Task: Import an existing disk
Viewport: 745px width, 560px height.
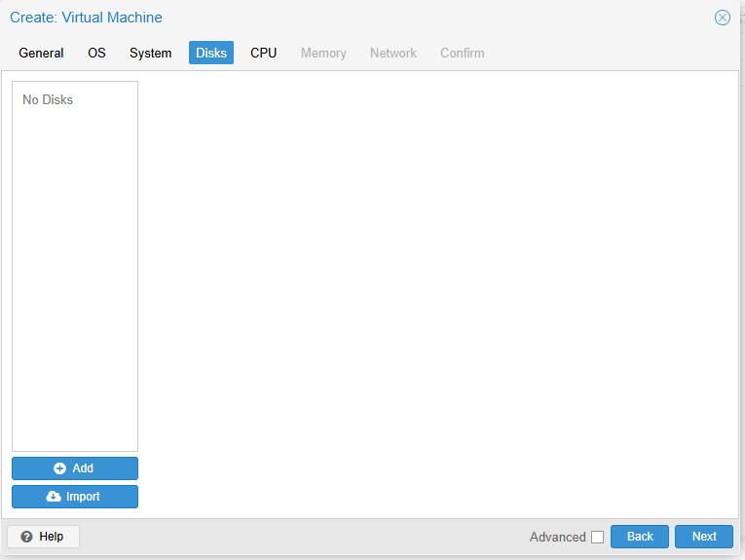Action: (x=75, y=497)
